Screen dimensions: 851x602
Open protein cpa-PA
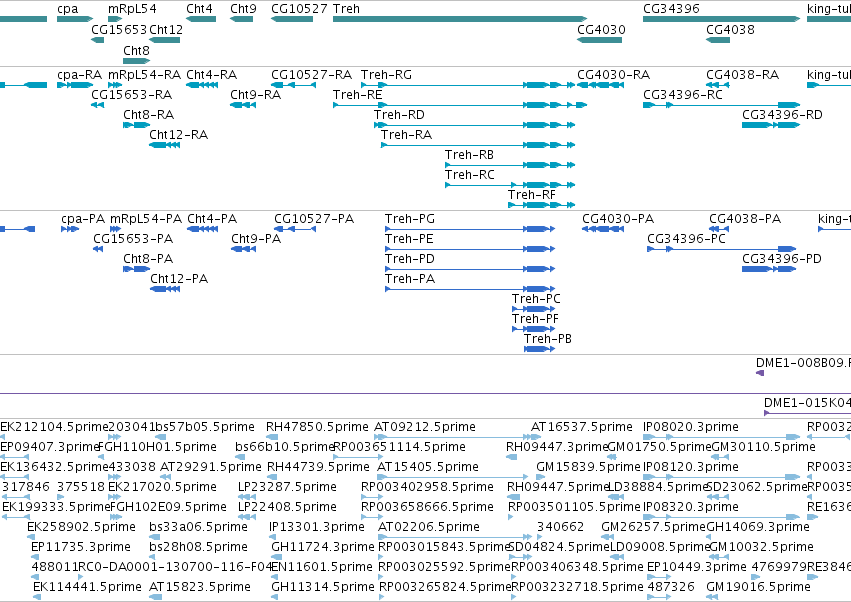pyautogui.click(x=70, y=229)
